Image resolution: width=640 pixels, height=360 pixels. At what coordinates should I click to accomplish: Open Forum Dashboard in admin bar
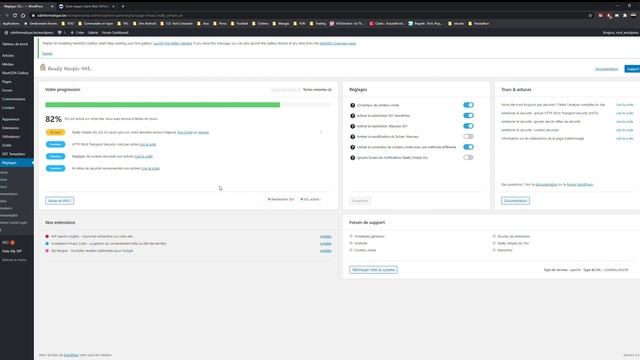point(115,33)
